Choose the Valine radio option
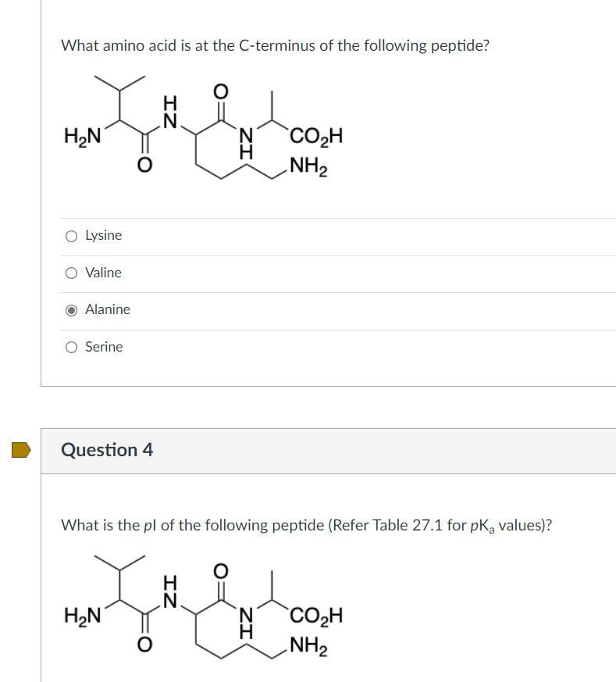616x682 pixels. click(71, 273)
